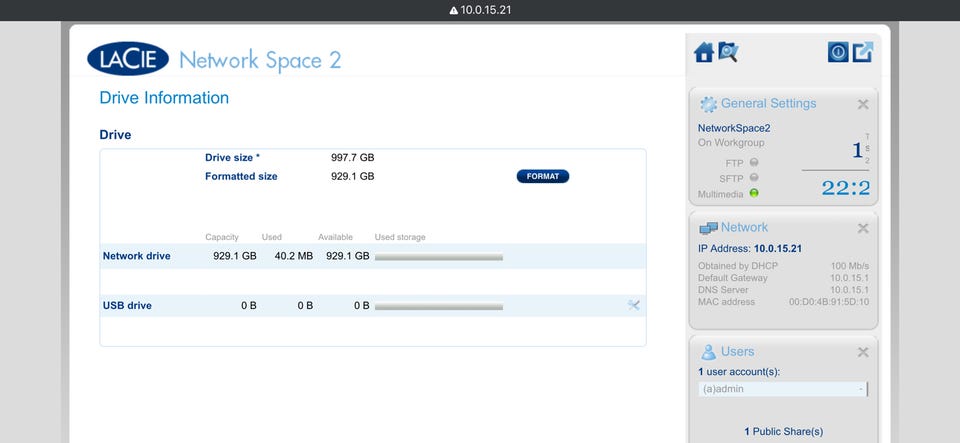Close the General Settings widget
Viewport: 960px width, 443px height.
tap(863, 105)
